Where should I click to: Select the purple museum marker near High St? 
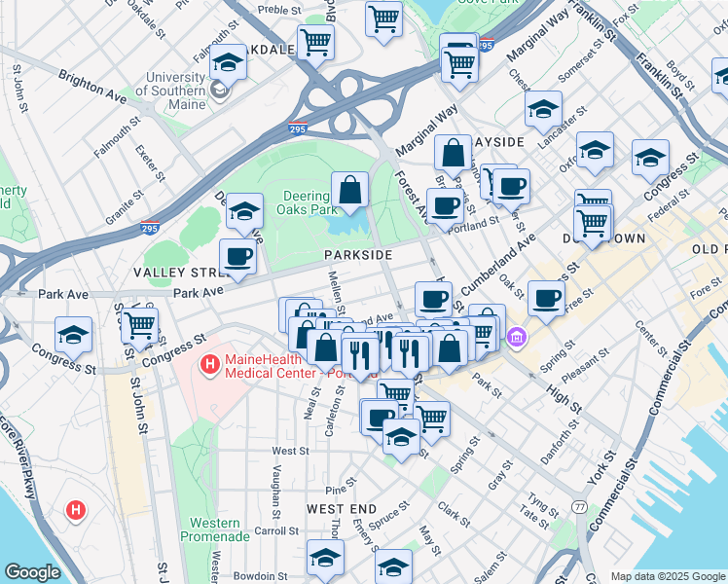(516, 337)
